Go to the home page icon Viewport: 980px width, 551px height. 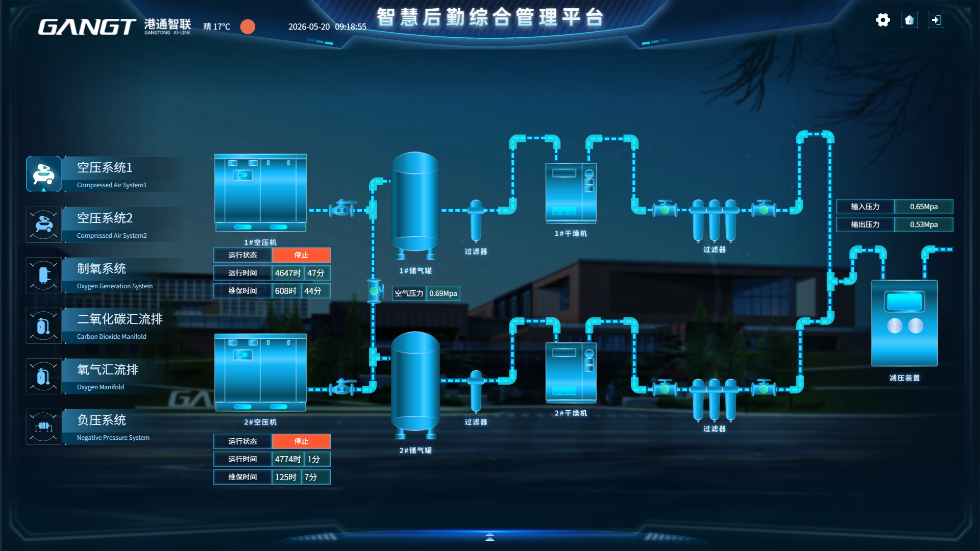(x=909, y=20)
